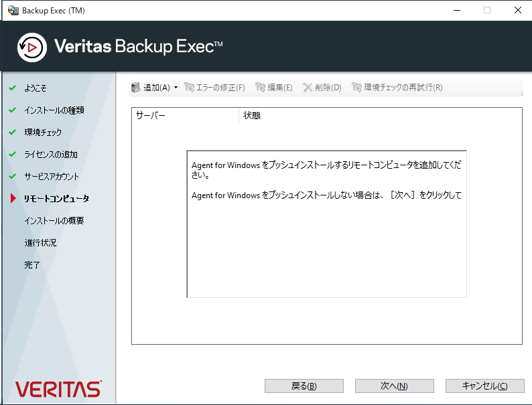Screen dimensions: 532x405
Task: Click the 編集(E) toolbar icon
Action: click(260, 88)
